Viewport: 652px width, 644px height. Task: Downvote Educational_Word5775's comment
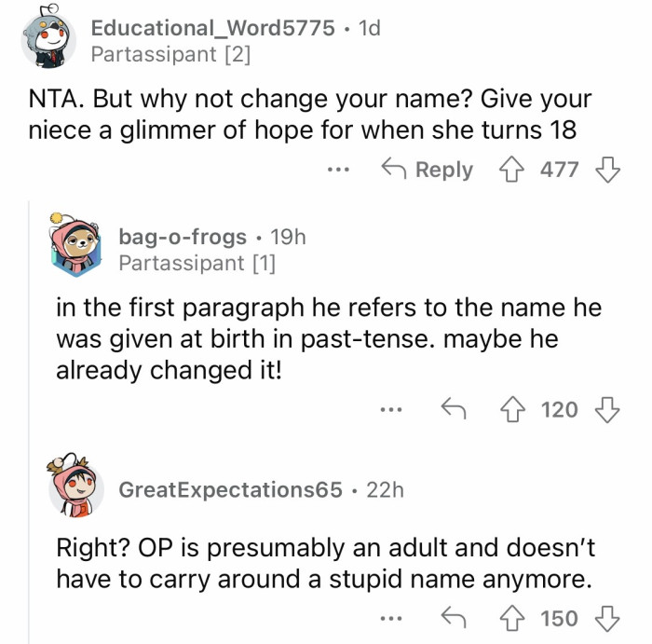607,170
